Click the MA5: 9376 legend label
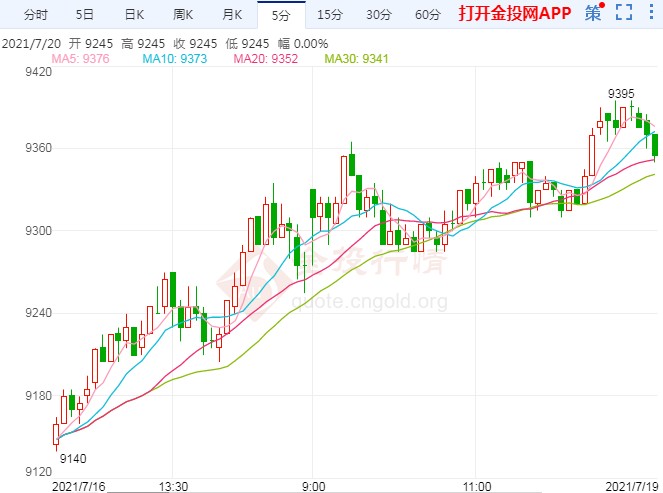 (x=79, y=60)
